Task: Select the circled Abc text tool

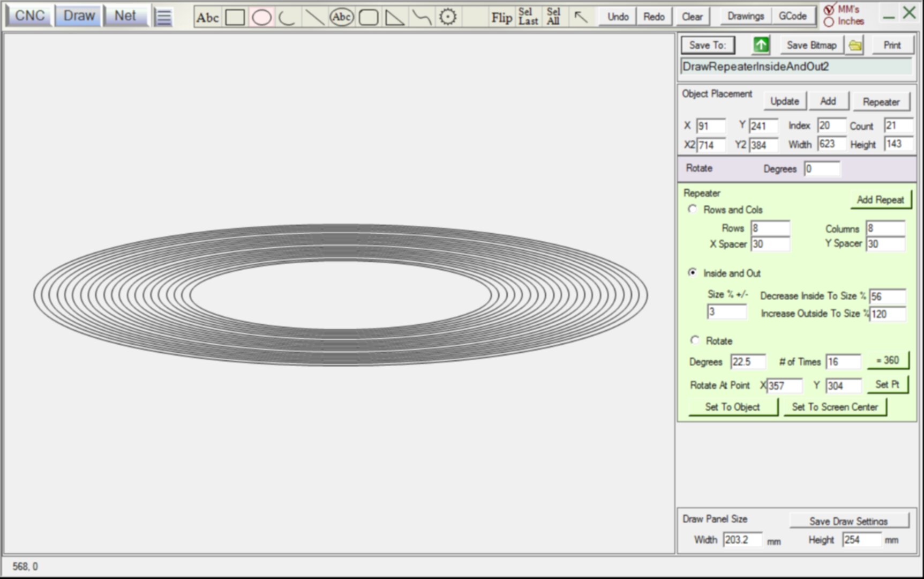Action: tap(341, 17)
